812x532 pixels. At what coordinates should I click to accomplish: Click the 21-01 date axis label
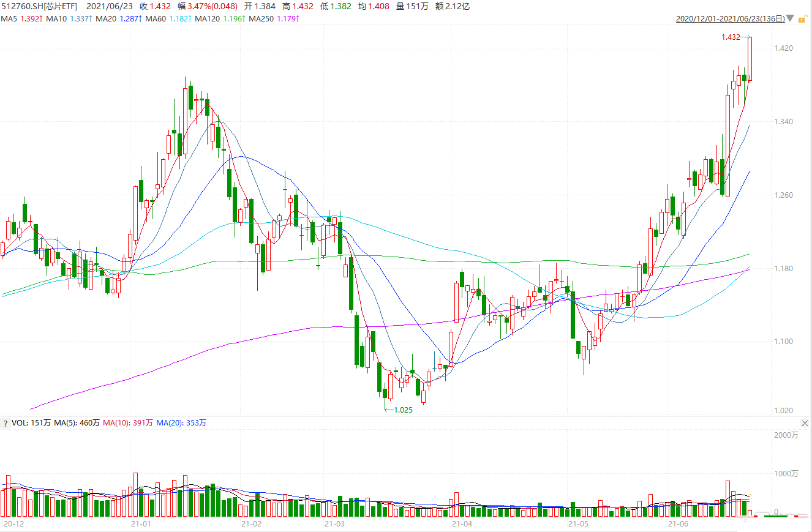[x=141, y=524]
